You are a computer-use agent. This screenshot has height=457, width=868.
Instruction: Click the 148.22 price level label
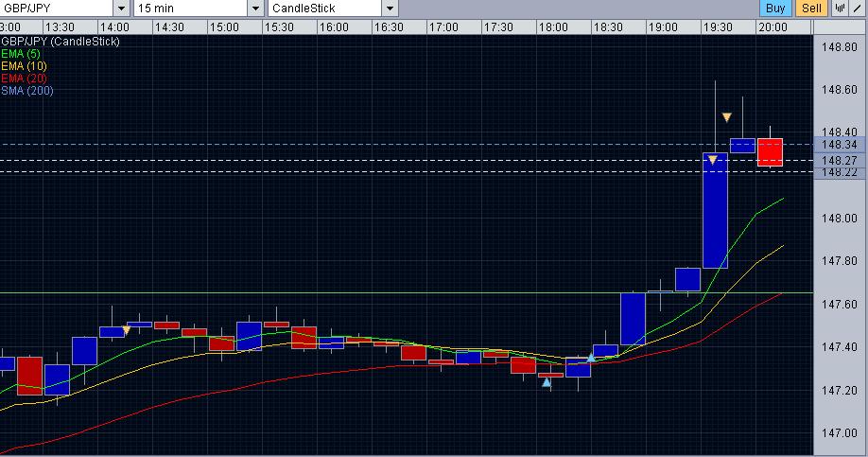(x=840, y=172)
